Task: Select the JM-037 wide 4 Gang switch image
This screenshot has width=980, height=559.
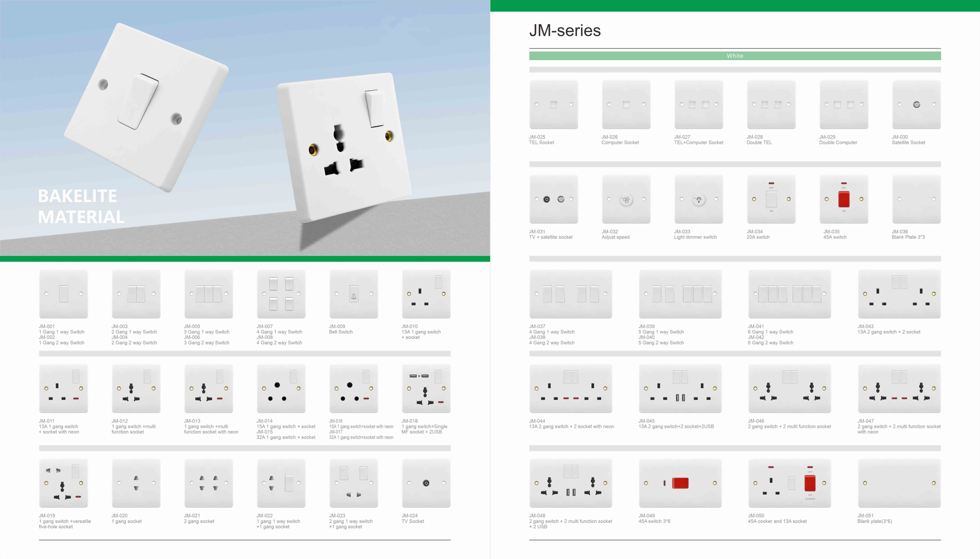Action: pos(571,294)
